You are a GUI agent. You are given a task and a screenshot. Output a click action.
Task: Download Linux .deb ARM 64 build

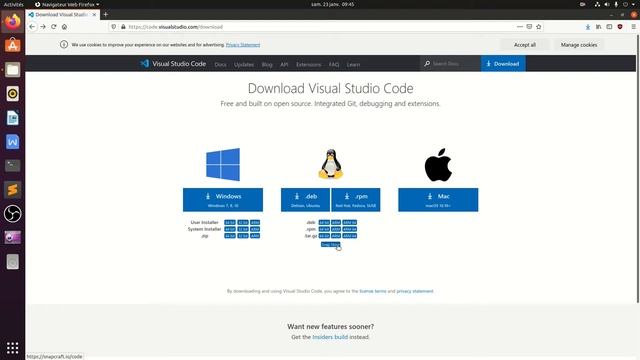click(350, 222)
